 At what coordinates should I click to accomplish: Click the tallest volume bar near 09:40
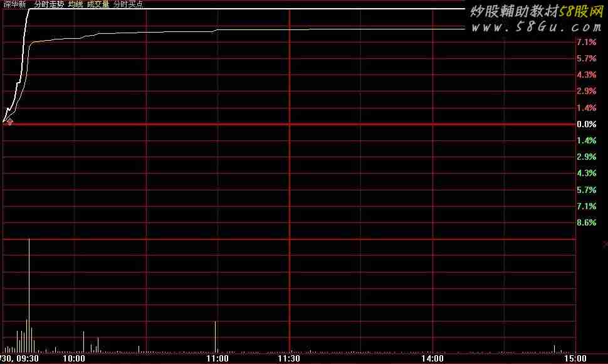[29, 295]
